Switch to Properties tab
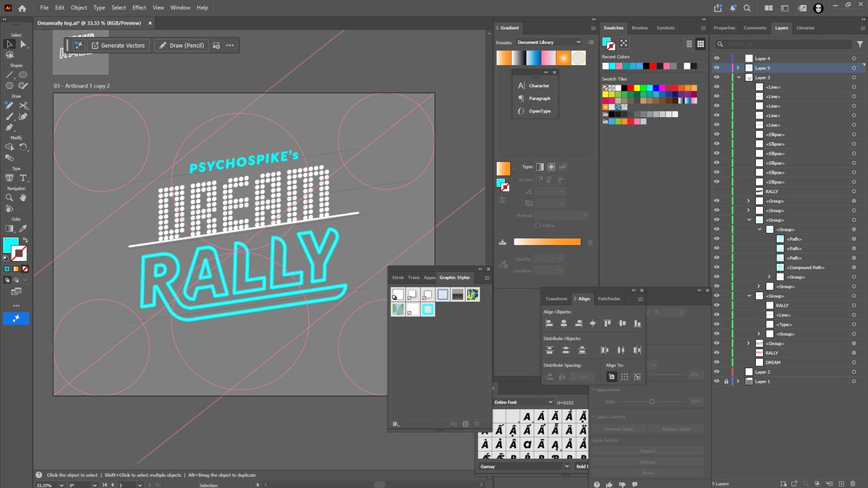868x488 pixels. [724, 28]
